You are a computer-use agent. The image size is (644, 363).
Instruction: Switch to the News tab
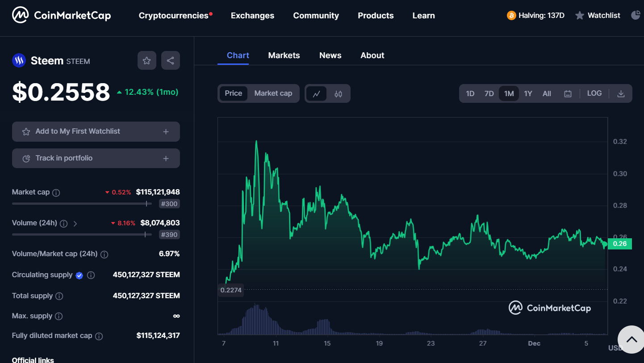(x=330, y=55)
